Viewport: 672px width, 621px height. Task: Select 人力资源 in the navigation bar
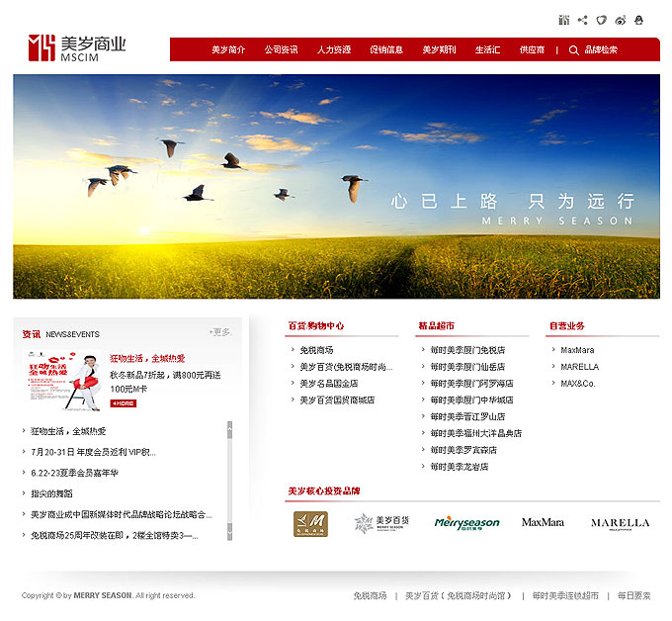click(x=334, y=49)
